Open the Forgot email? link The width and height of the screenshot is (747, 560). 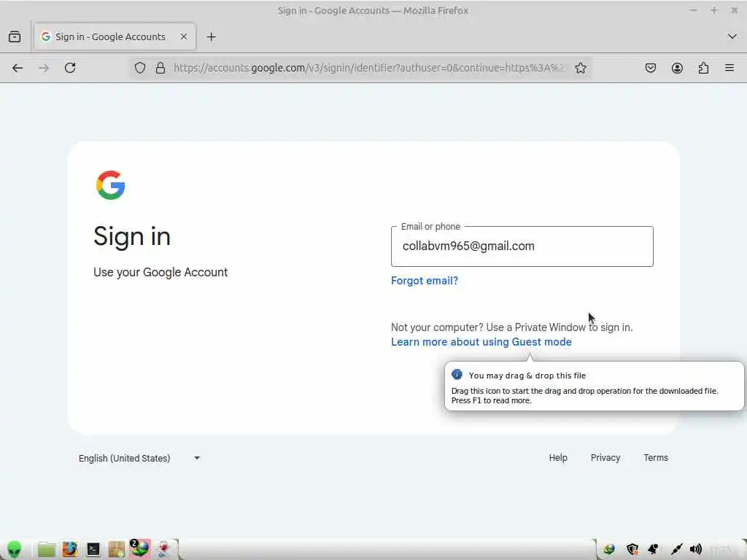click(425, 281)
